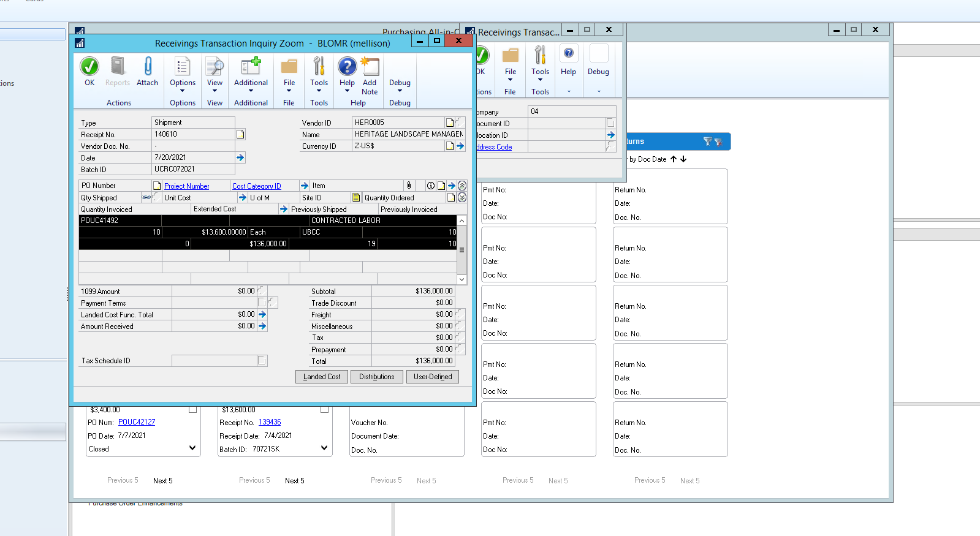Click the filter funnel icon in Returns header

707,142
